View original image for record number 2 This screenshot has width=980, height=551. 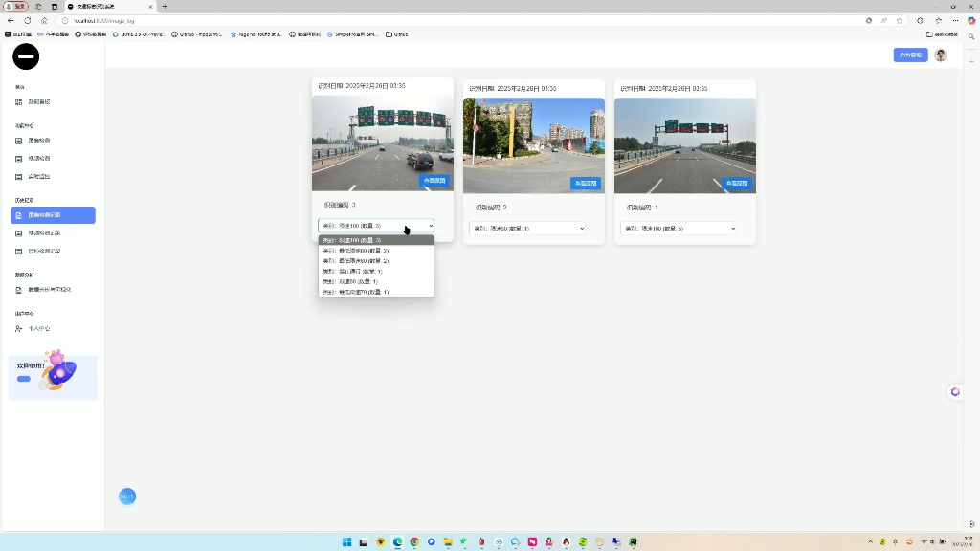click(x=586, y=183)
